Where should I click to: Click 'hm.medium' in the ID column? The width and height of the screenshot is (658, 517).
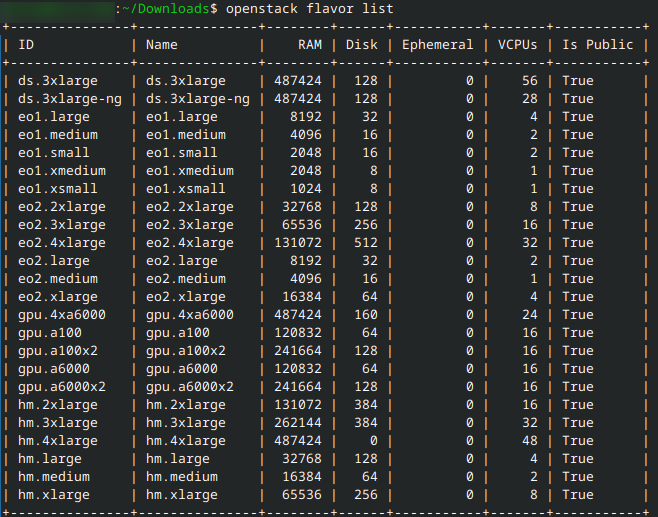tap(54, 477)
